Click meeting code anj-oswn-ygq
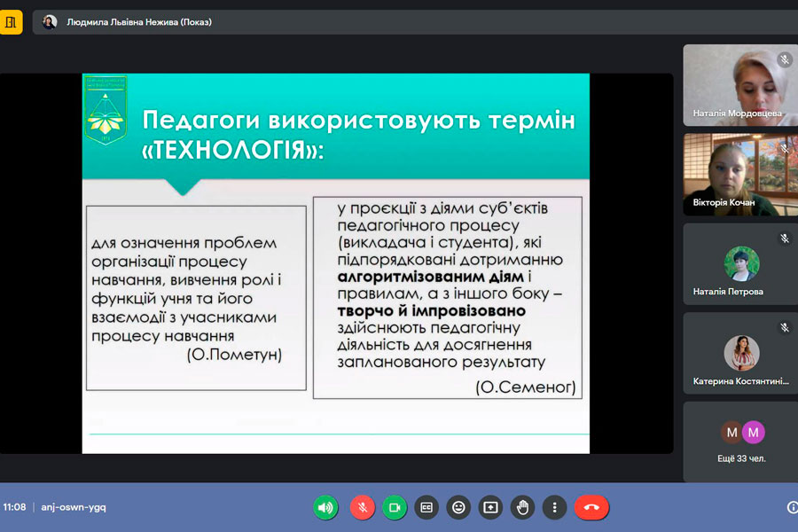The height and width of the screenshot is (532, 798). tap(74, 507)
